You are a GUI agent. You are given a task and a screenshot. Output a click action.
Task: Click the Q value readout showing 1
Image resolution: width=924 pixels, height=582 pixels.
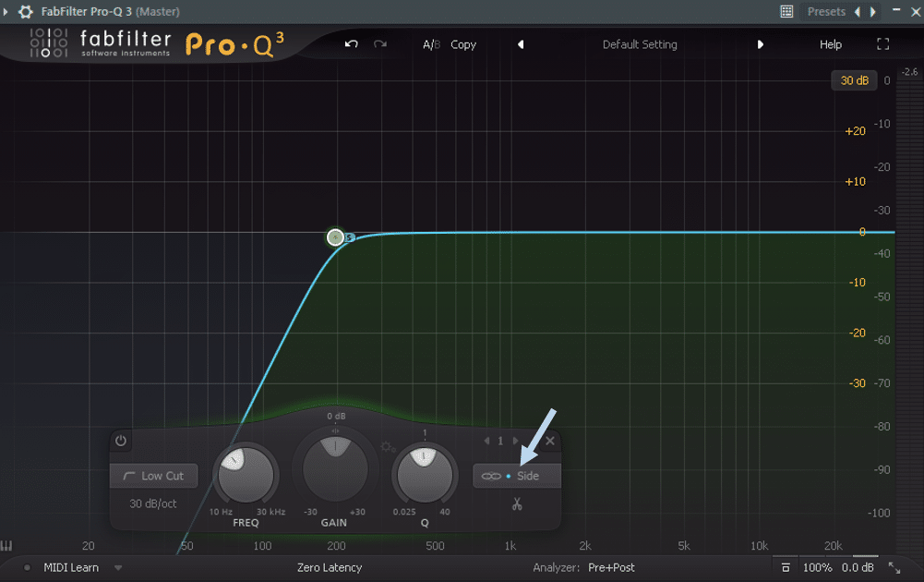425,433
